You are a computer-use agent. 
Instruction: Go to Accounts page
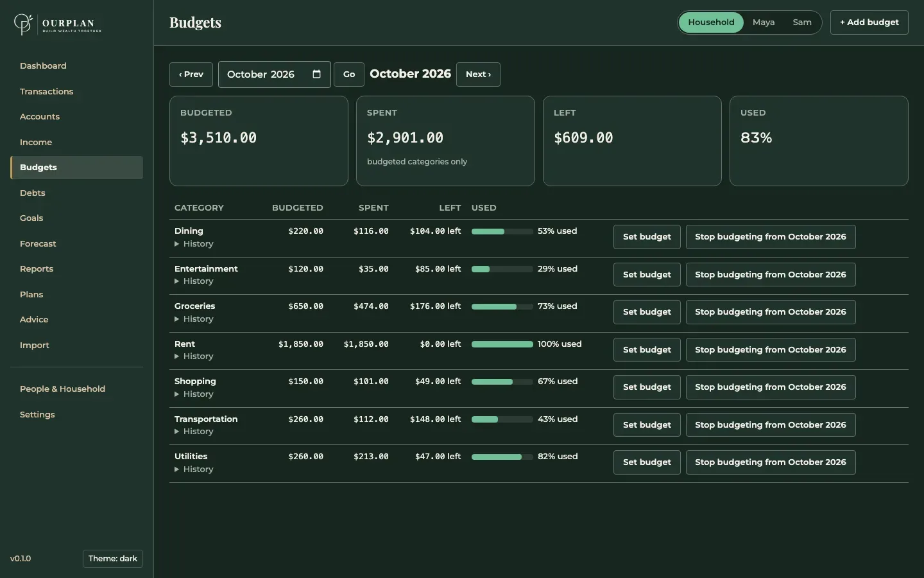[76, 117]
